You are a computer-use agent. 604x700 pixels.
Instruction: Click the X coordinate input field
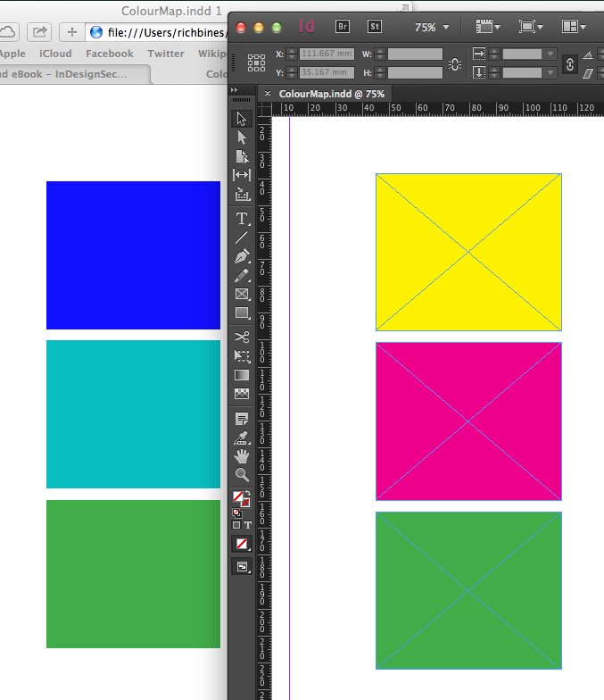(327, 54)
